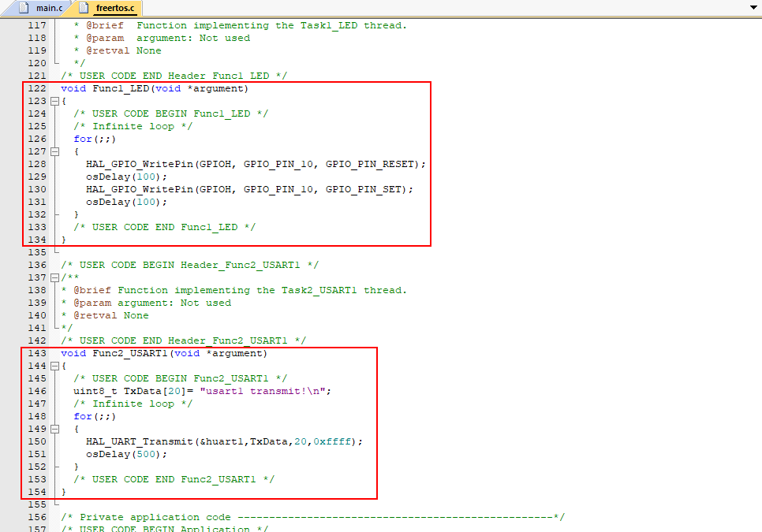Click GPIO_PIN_SET on line 130
Image resolution: width=762 pixels, height=532 pixels.
(363, 189)
